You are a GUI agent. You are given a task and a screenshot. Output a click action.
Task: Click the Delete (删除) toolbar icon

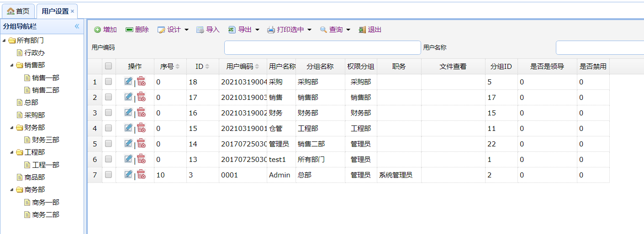(129, 30)
